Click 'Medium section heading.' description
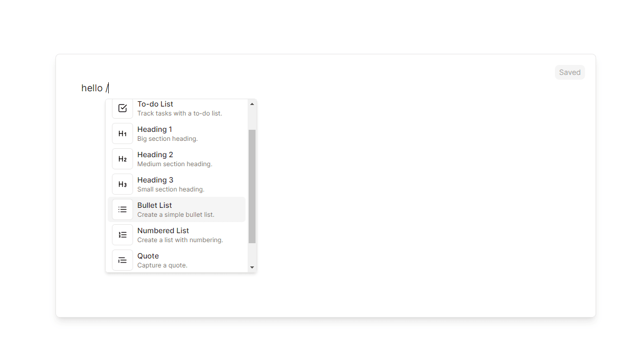The height and width of the screenshot is (364, 632). 175,164
